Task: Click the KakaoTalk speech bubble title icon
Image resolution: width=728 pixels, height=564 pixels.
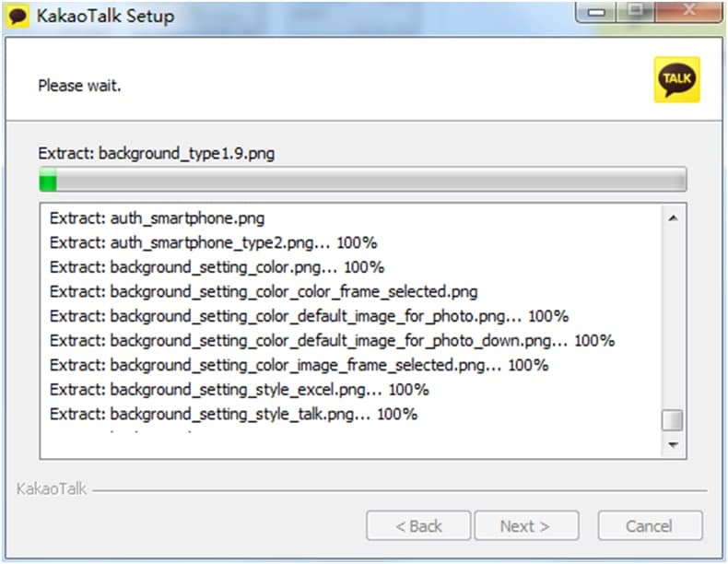Action: [18, 16]
